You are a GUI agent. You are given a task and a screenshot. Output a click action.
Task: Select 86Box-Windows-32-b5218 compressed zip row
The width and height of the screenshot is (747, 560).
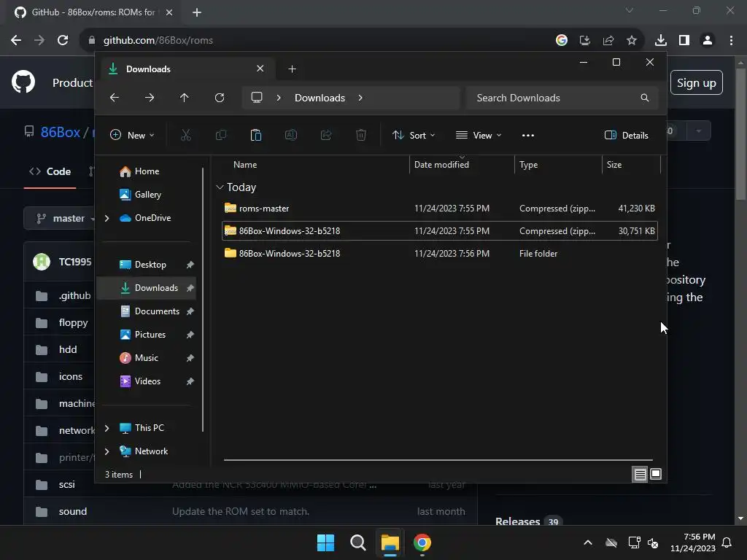pyautogui.click(x=440, y=231)
